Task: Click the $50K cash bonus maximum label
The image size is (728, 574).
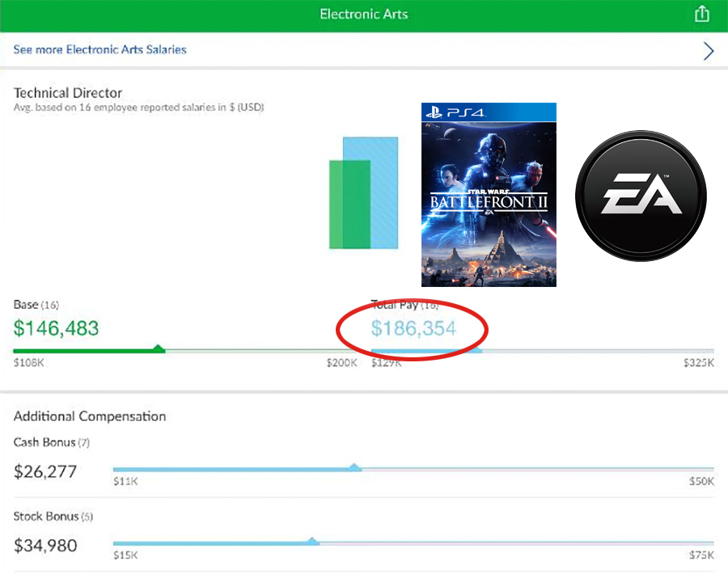Action: pyautogui.click(x=701, y=482)
